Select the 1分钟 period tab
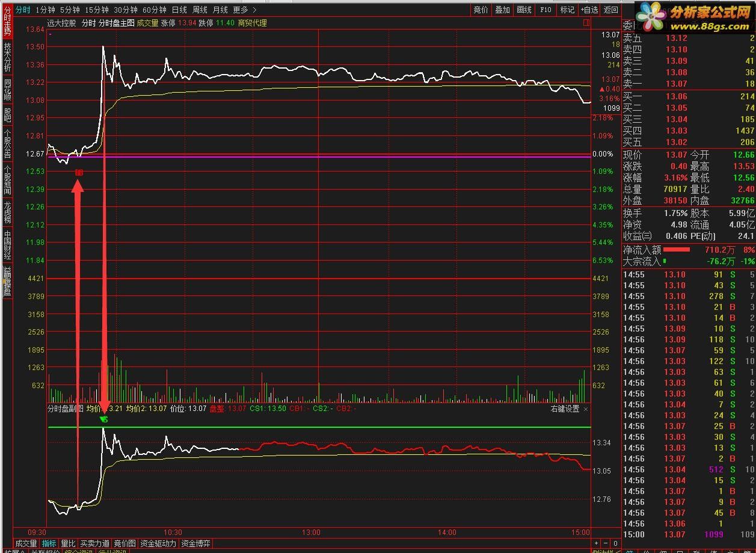Viewport: 756px width, 553px height. (x=45, y=10)
